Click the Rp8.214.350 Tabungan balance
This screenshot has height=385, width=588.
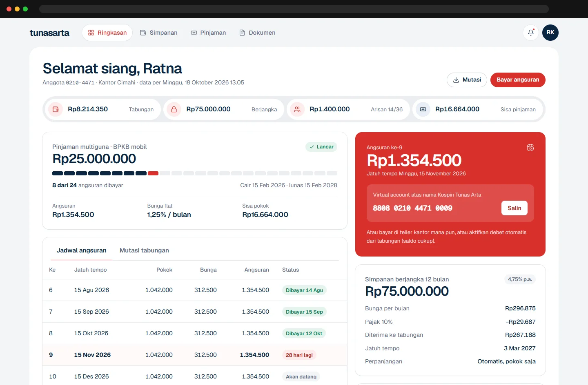(88, 109)
